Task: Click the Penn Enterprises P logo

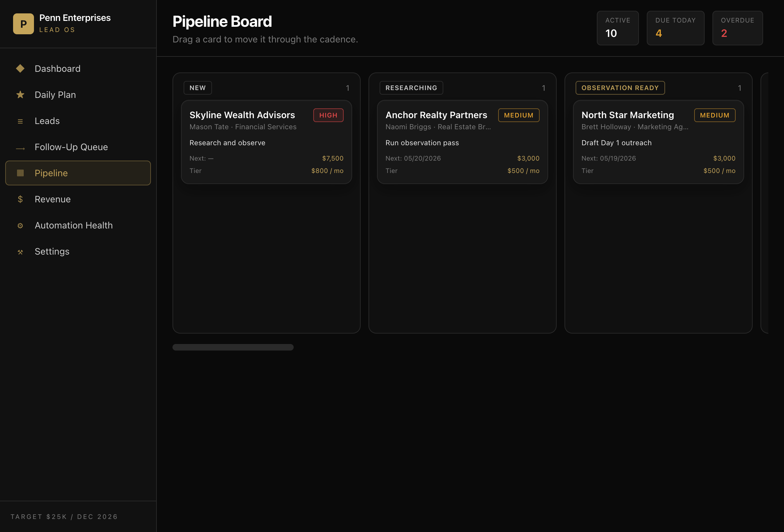Action: click(23, 23)
